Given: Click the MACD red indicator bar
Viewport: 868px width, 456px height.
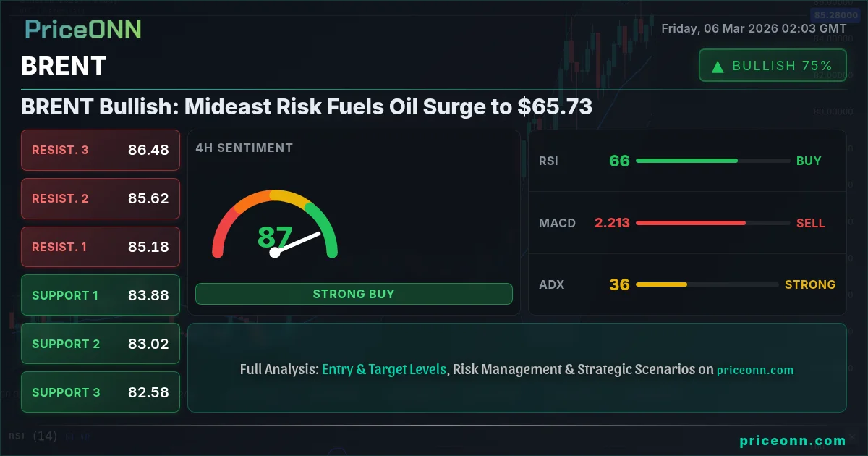Looking at the screenshot, I should [x=691, y=223].
